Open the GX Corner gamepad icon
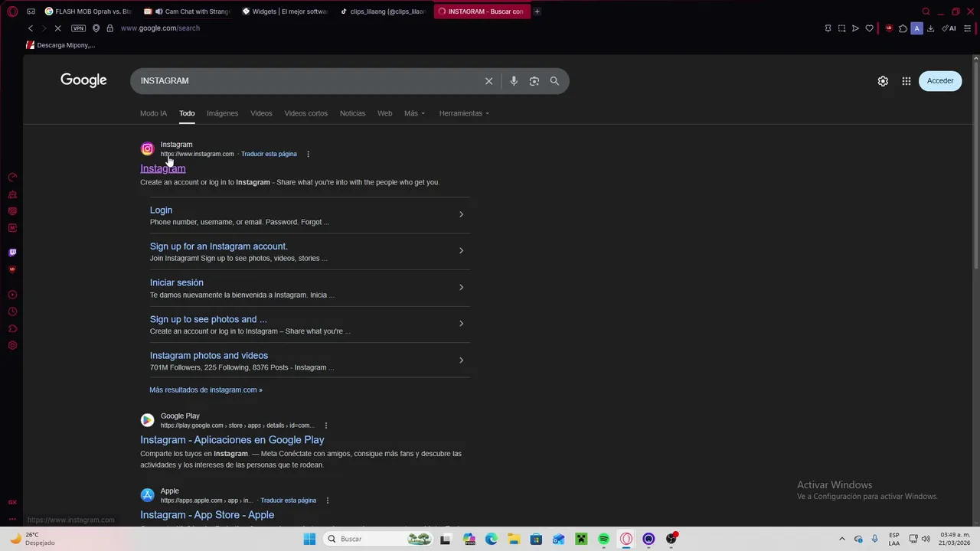Screen dimensions: 980x551 pos(31,11)
